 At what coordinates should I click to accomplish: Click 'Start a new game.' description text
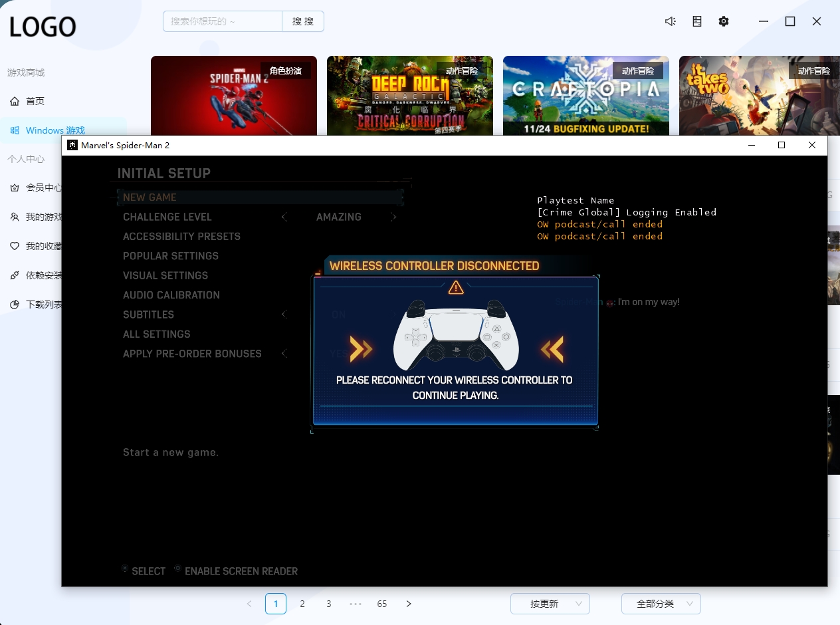click(x=171, y=452)
